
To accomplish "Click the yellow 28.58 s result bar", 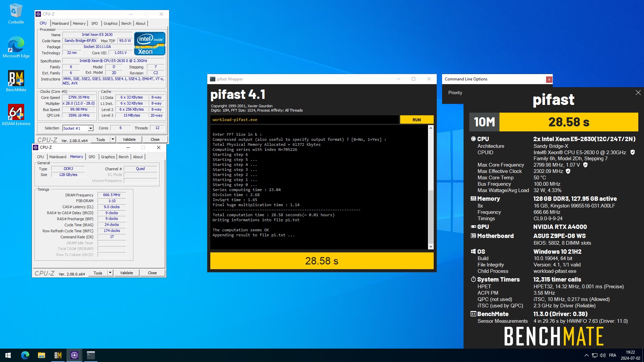I will (x=322, y=261).
